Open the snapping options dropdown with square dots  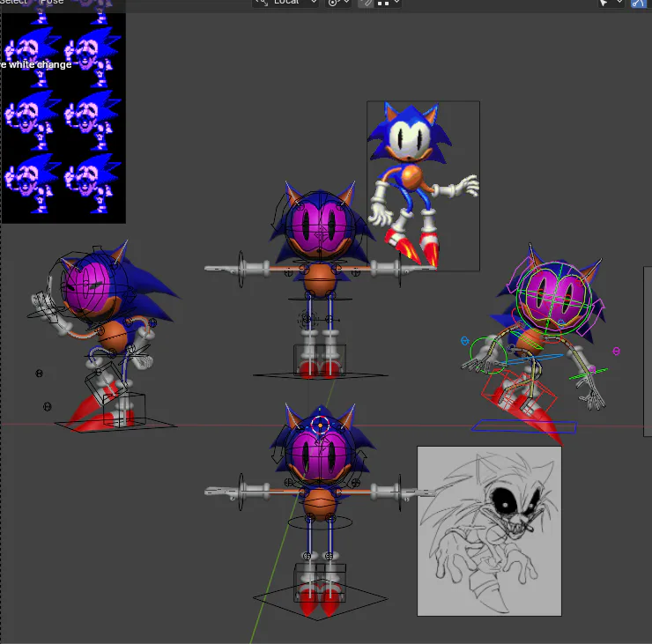388,3
